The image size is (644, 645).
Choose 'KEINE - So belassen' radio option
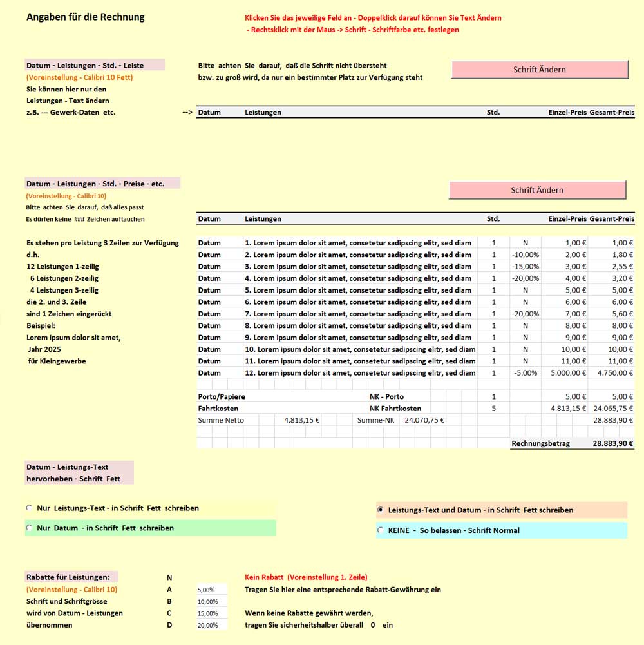click(381, 530)
